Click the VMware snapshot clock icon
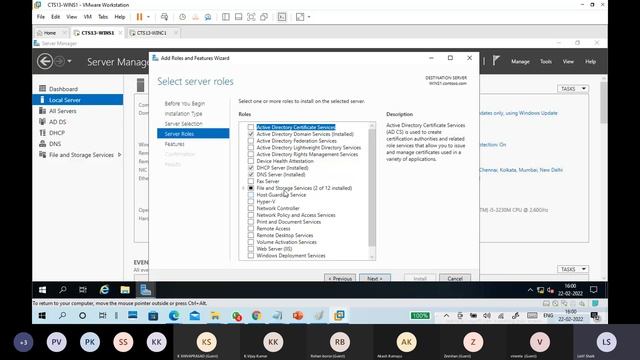640x360 pixels. [182, 17]
